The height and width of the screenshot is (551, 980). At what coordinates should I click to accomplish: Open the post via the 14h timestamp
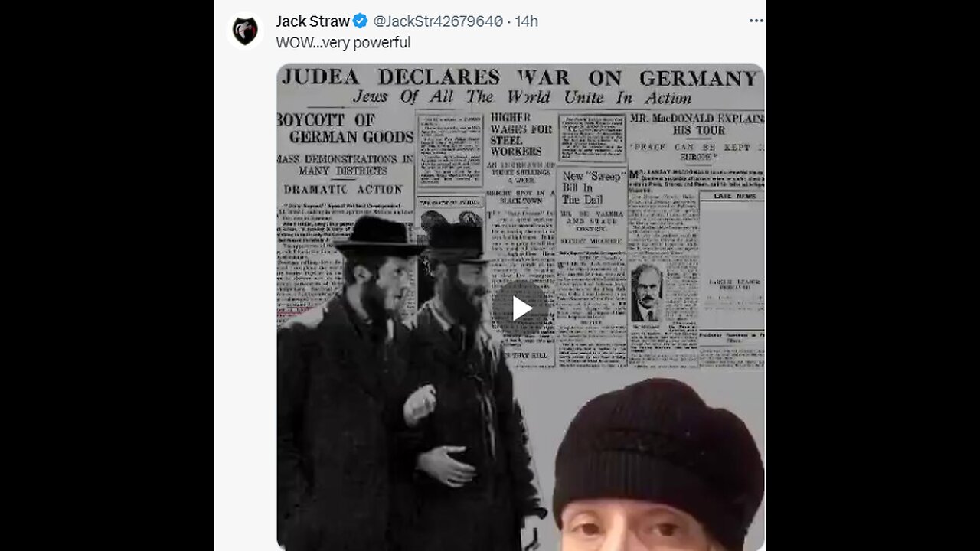click(526, 21)
